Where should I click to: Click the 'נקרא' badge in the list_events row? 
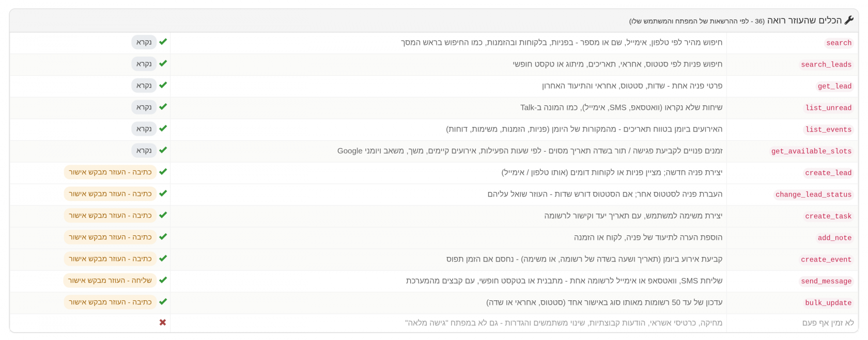click(x=144, y=128)
